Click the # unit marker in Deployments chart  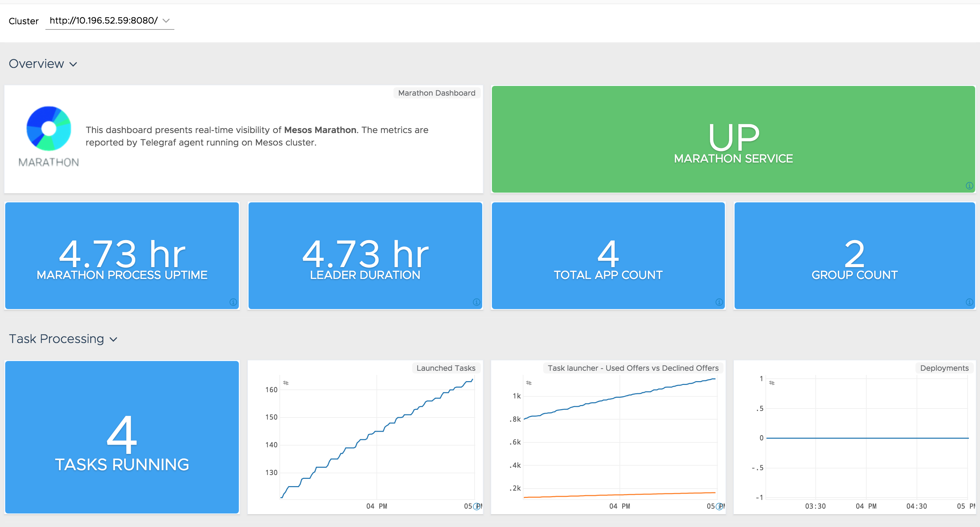[x=772, y=383]
